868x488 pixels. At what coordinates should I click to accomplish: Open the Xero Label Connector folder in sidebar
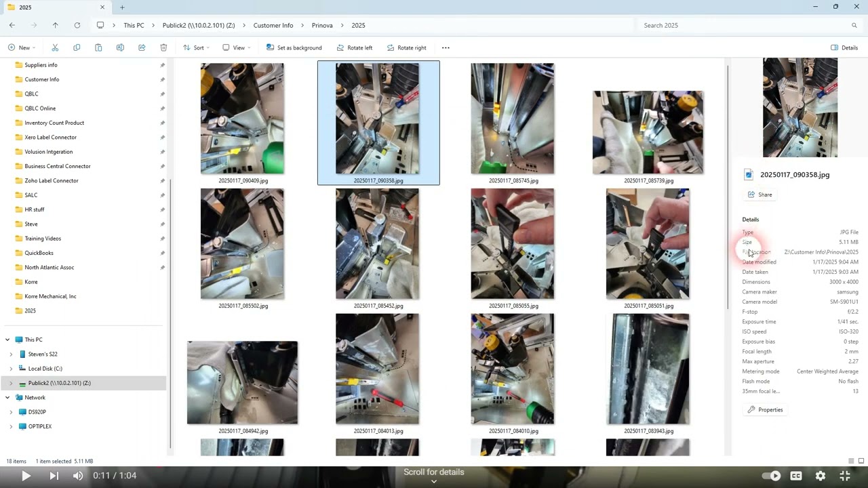[51, 138]
